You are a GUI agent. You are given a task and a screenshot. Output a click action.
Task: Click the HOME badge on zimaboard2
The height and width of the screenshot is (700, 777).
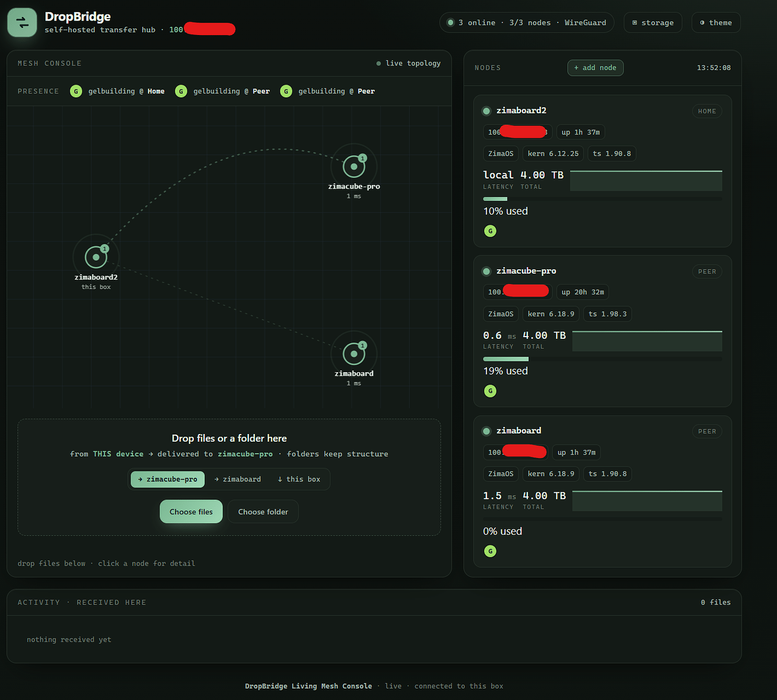pos(707,111)
